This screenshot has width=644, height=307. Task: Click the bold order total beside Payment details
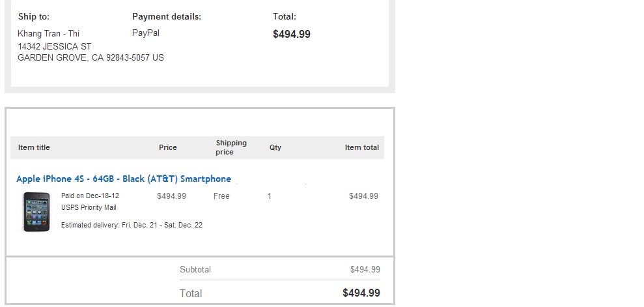click(292, 34)
